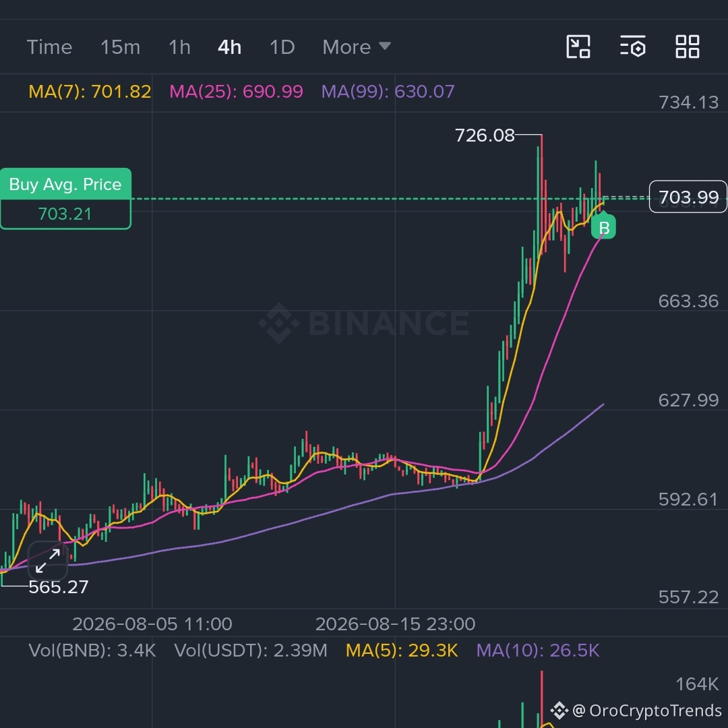728x728 pixels.
Task: Switch to the Time chart view
Action: [49, 47]
